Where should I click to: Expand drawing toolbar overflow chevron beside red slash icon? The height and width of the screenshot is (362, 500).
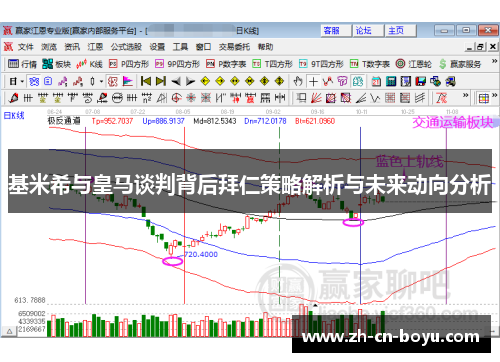[x=465, y=95]
